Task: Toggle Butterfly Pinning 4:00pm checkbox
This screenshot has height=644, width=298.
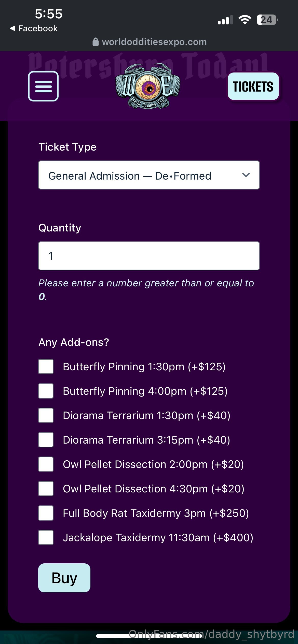Action: 46,391
